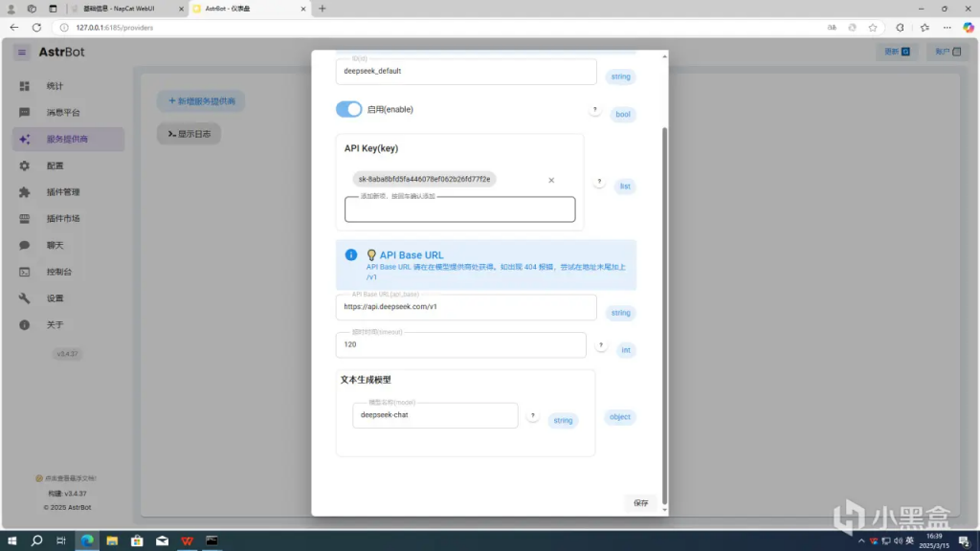Open the notification center

pyautogui.click(x=965, y=541)
